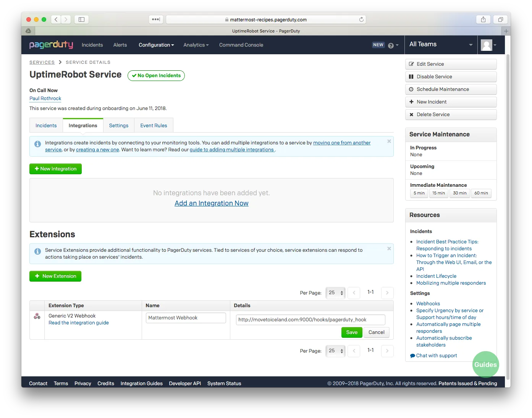
Task: Click the Add an Integration Now link
Action: 212,203
